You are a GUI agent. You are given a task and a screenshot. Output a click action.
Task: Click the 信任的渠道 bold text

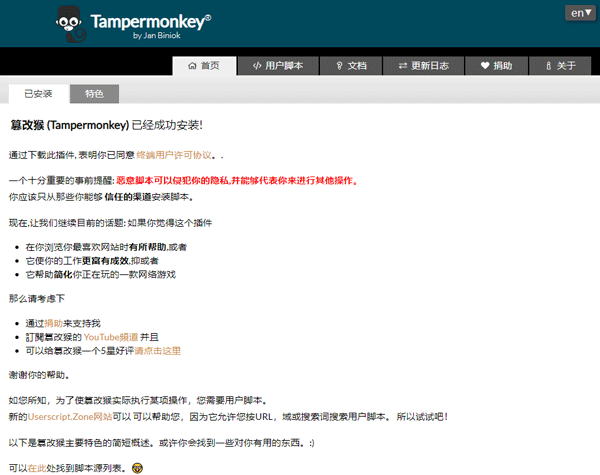click(128, 197)
